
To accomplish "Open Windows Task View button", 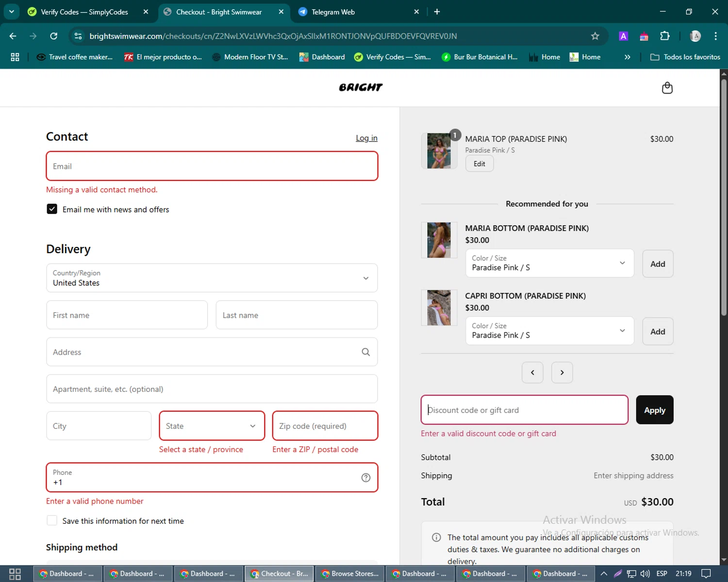I will (15, 574).
